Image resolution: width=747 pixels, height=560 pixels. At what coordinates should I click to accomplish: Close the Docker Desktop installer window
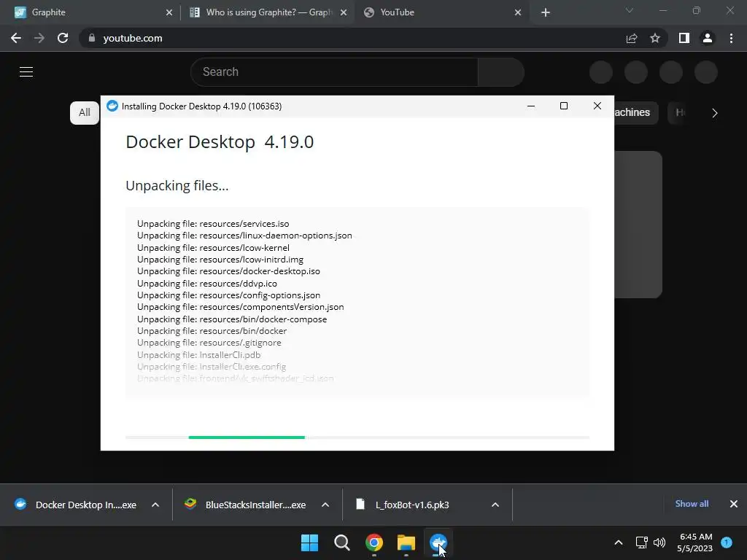click(597, 106)
